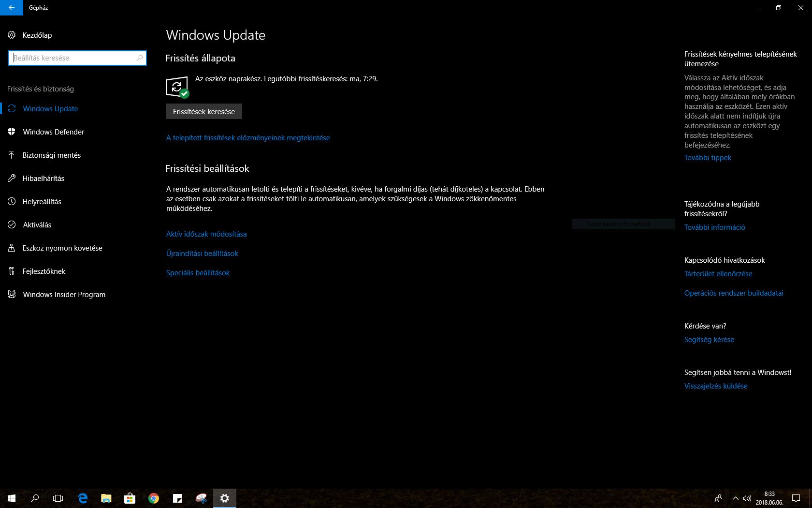Open Tárterület ellenőrzése link
The height and width of the screenshot is (508, 812).
click(x=718, y=274)
